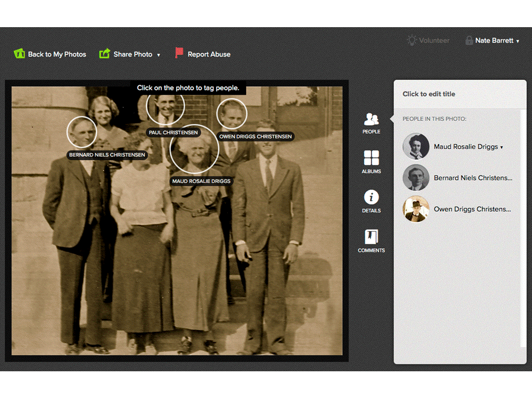Click the gear icon next to Volunteer
Image resolution: width=532 pixels, height=399 pixels.
coord(411,40)
